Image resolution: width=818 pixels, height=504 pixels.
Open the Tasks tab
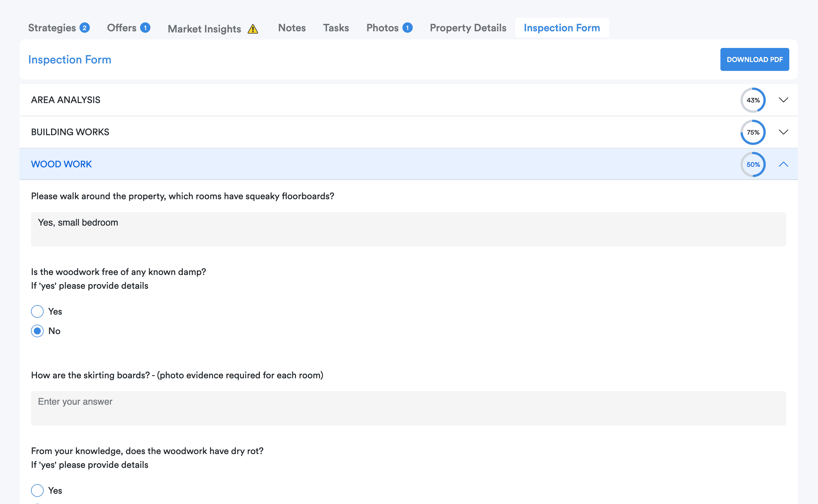336,28
